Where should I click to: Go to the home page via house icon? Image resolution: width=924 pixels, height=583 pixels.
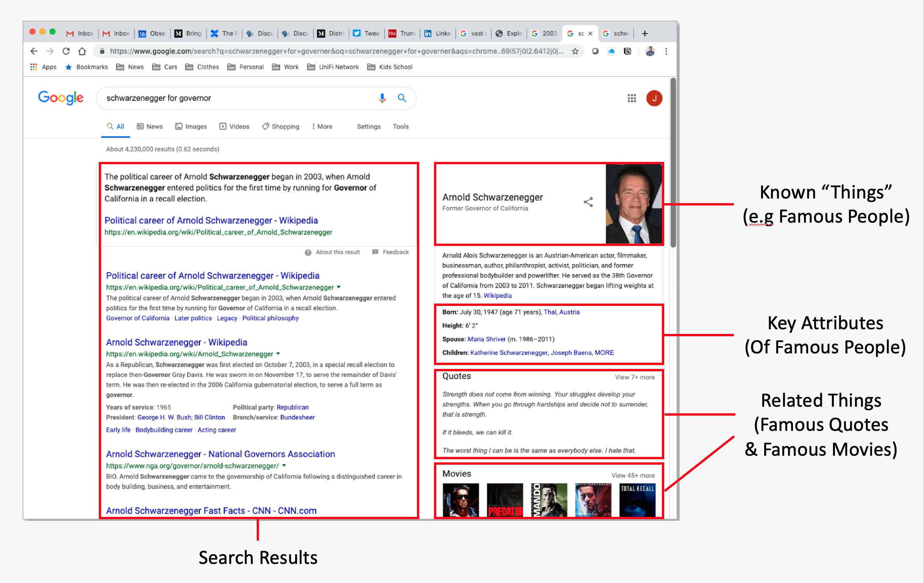[x=82, y=51]
